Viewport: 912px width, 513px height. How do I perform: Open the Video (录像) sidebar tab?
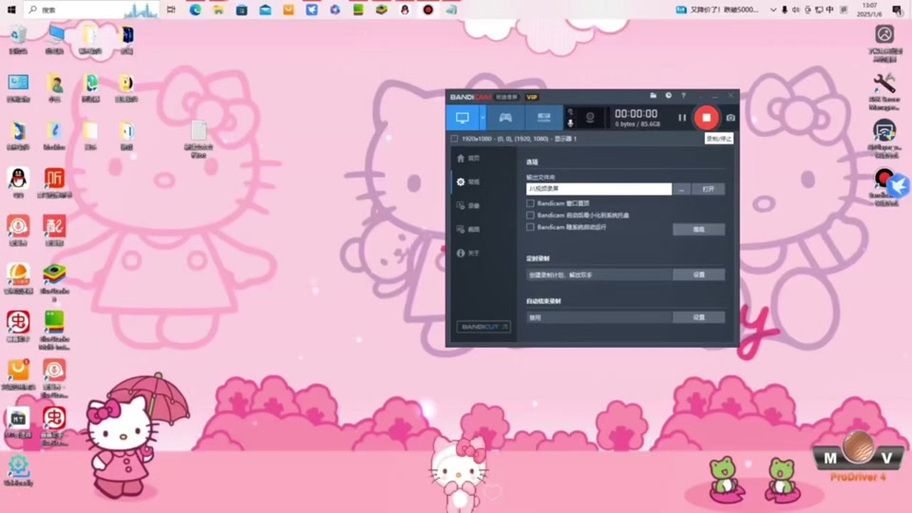tap(468, 205)
